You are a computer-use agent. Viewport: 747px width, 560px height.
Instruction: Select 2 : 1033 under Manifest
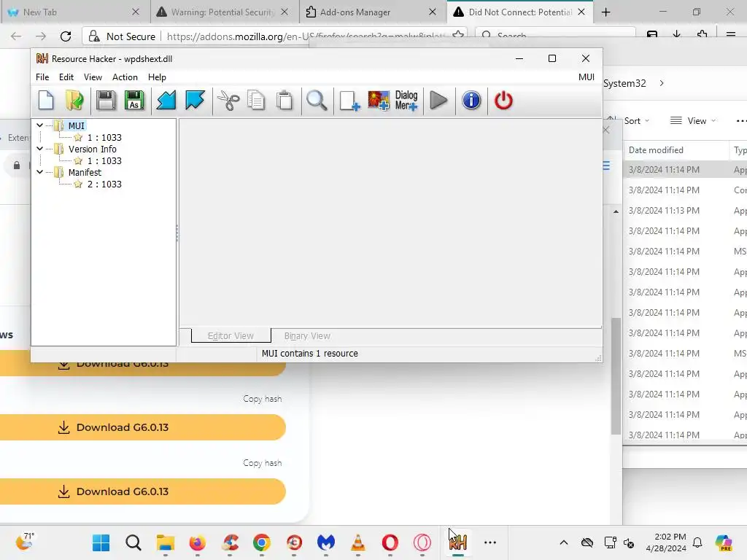coord(104,184)
